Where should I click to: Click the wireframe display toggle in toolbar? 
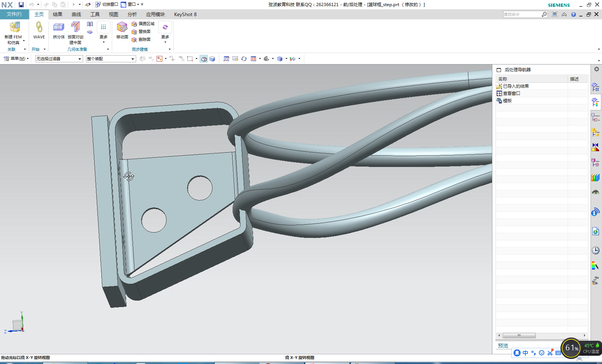(204, 59)
